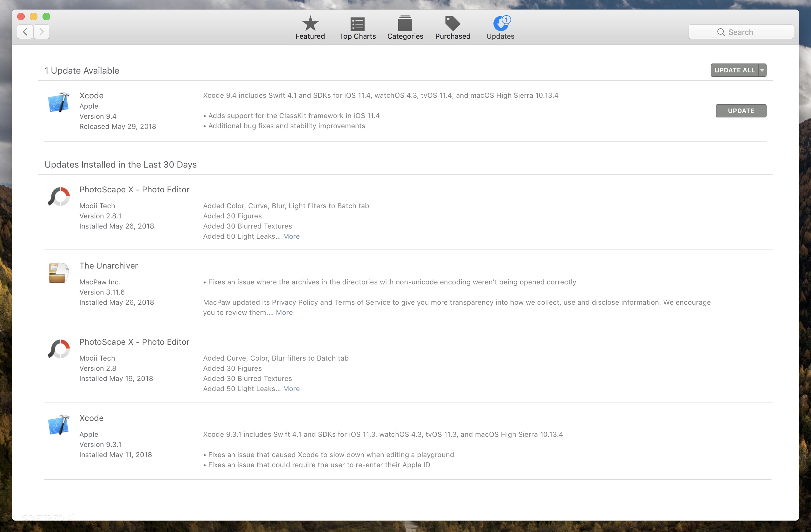Image resolution: width=811 pixels, height=532 pixels.
Task: Click The Unarchiver app icon
Action: click(x=59, y=273)
